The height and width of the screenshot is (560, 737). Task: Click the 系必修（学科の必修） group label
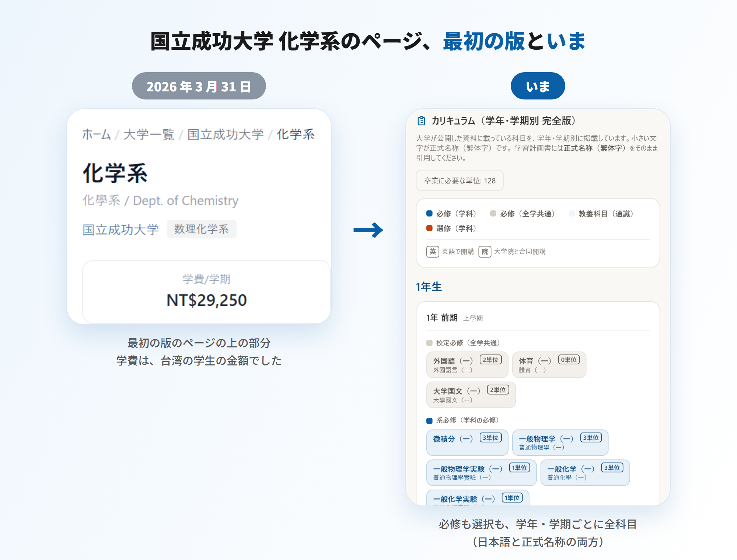468,420
